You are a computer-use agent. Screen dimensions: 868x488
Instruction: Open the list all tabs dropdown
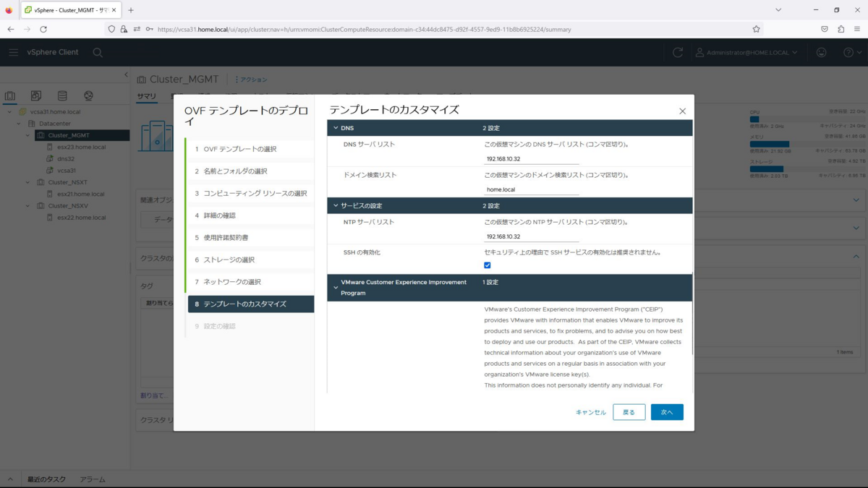778,10
